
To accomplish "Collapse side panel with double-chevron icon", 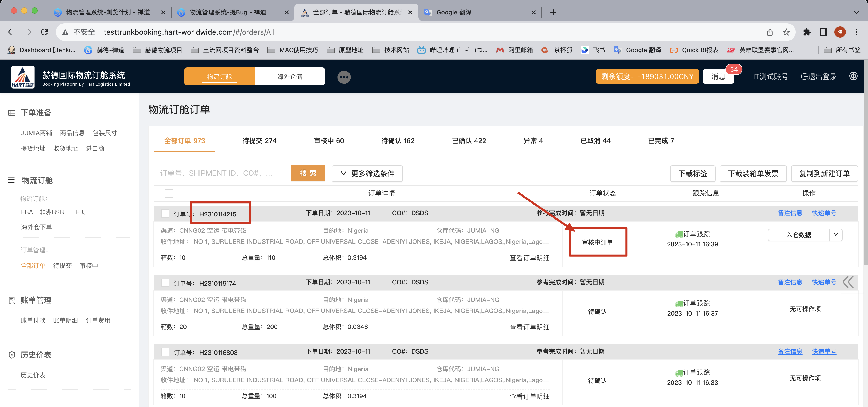I will click(848, 282).
